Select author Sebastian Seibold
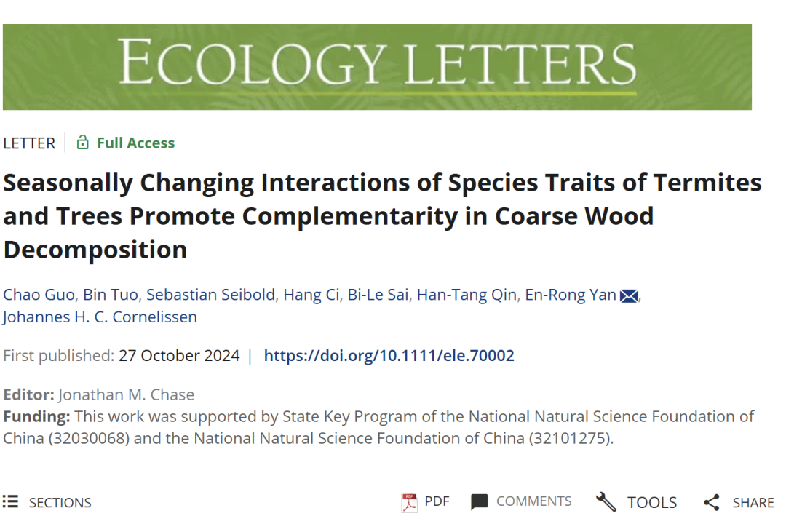 pyautogui.click(x=211, y=295)
